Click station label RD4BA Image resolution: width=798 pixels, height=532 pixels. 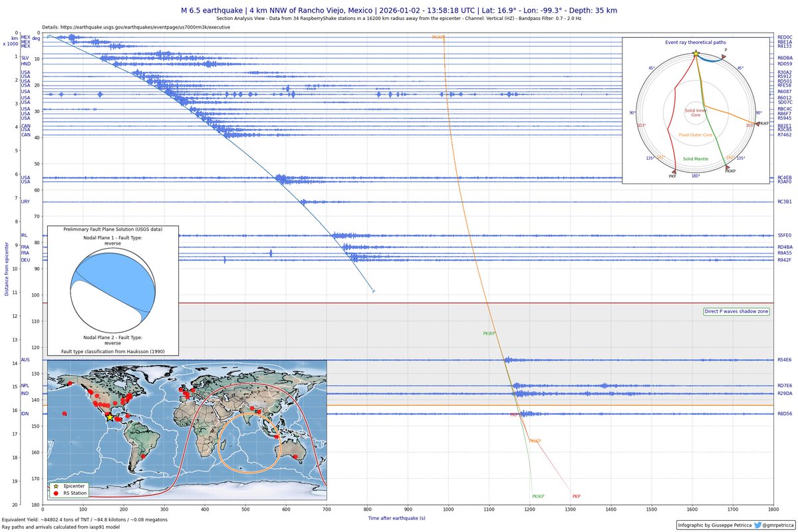(x=785, y=247)
